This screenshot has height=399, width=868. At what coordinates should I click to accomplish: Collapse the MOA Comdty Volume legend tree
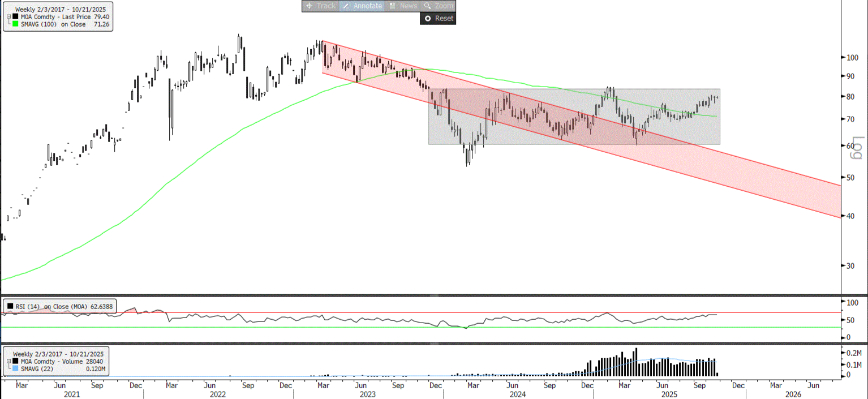click(8, 361)
